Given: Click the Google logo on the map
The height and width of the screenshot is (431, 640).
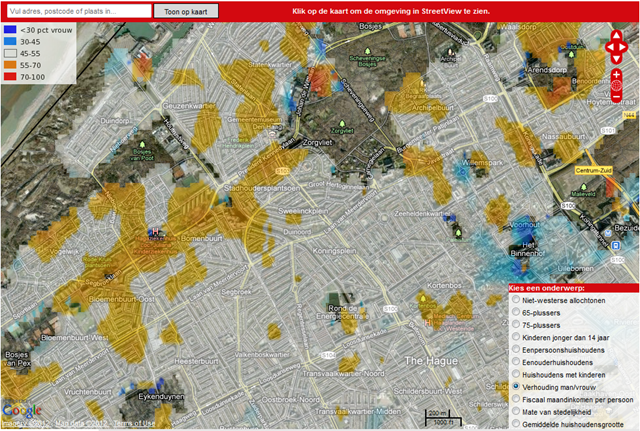Looking at the screenshot, I should [x=20, y=410].
